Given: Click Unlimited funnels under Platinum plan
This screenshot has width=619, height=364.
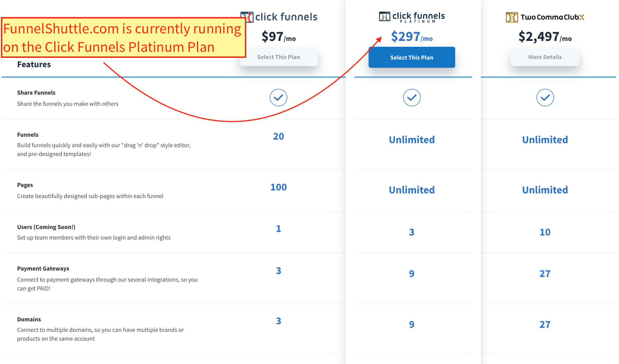Looking at the screenshot, I should (412, 140).
